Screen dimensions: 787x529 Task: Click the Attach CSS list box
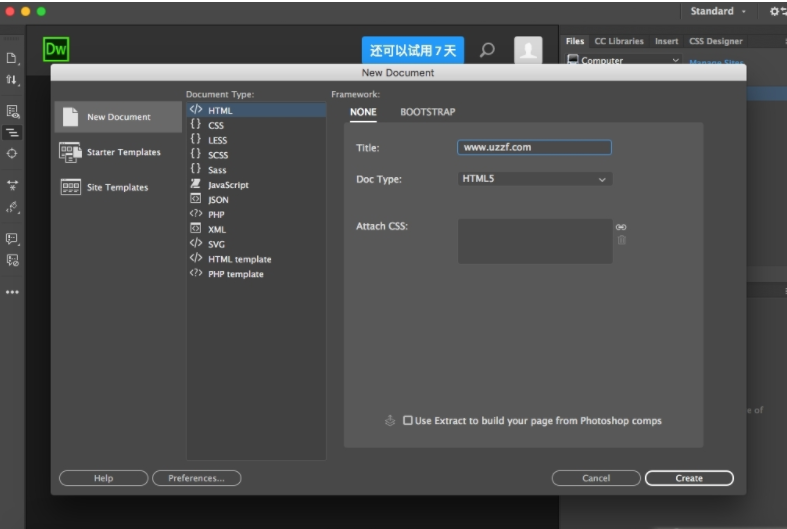[535, 241]
